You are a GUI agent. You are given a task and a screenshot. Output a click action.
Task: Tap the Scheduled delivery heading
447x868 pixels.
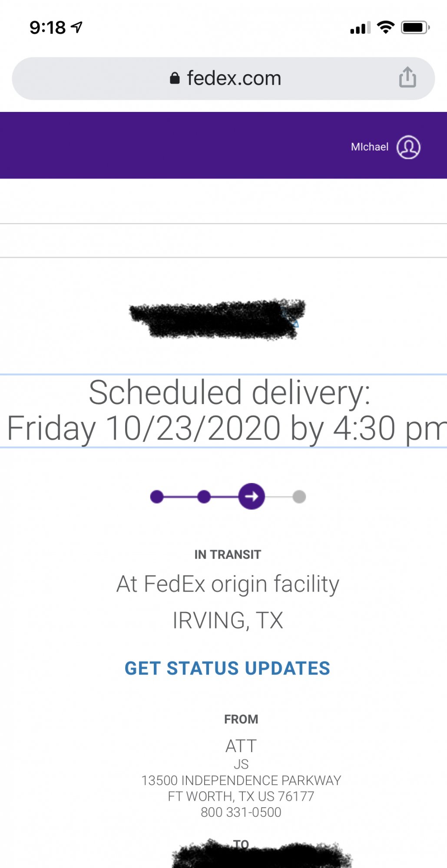tap(229, 393)
